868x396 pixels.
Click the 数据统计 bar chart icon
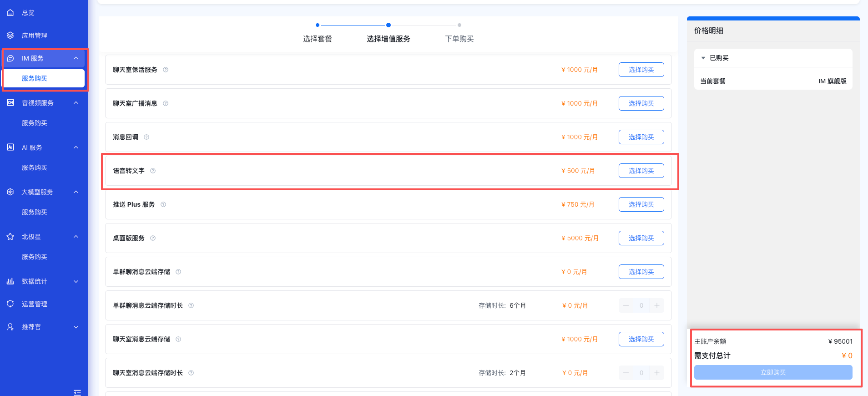tap(10, 281)
